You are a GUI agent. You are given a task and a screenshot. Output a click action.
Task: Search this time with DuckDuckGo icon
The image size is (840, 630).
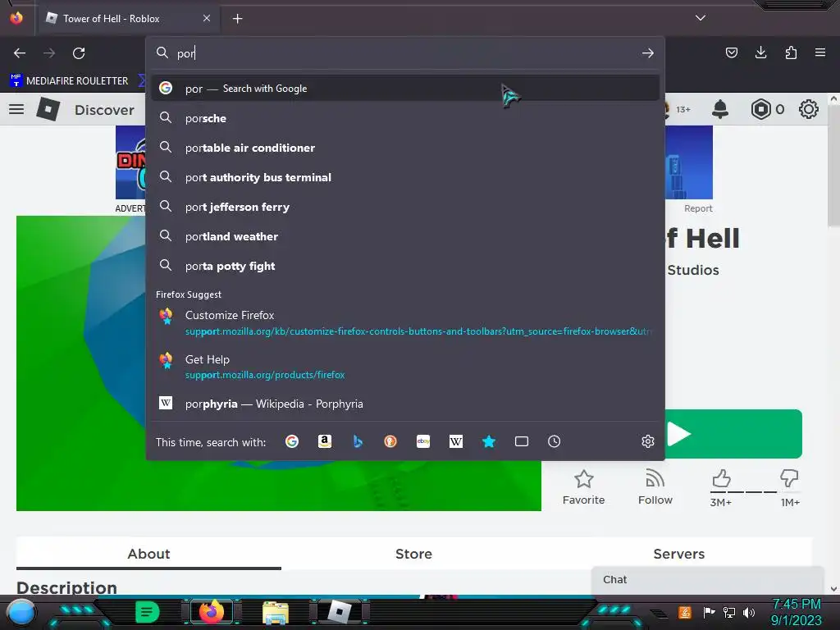pyautogui.click(x=390, y=441)
